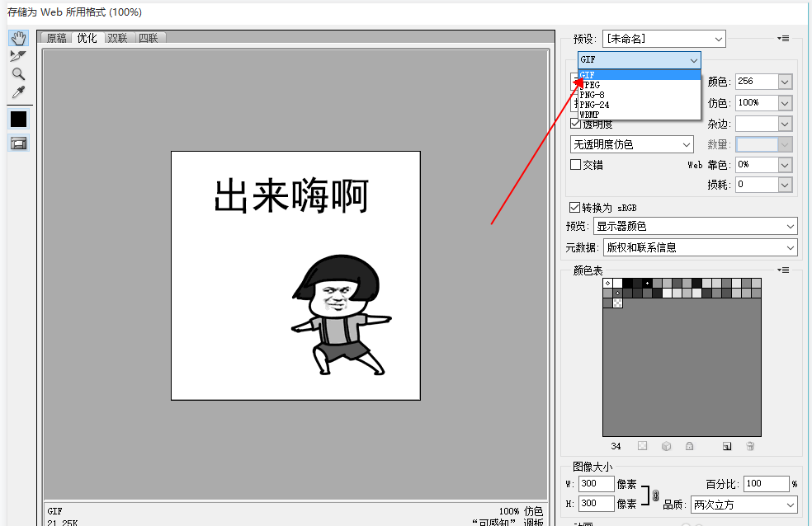Viewport: 812px width, 526px height.
Task: Click the lock selected color icon
Action: (689, 446)
